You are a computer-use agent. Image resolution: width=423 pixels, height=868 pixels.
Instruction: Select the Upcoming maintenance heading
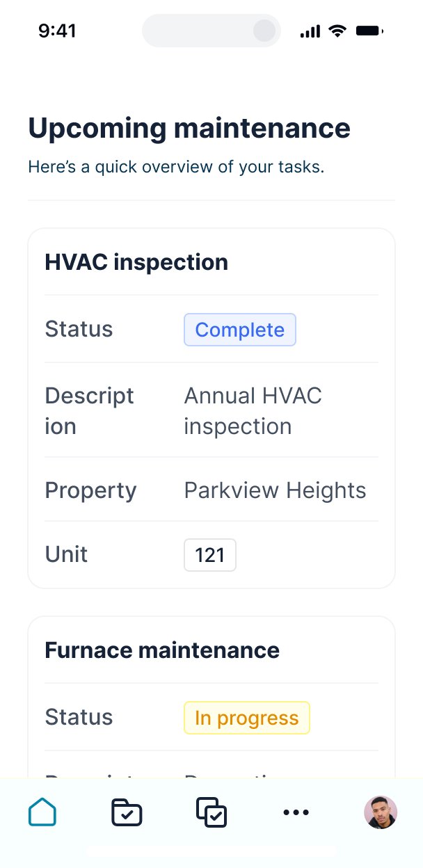[x=189, y=128]
